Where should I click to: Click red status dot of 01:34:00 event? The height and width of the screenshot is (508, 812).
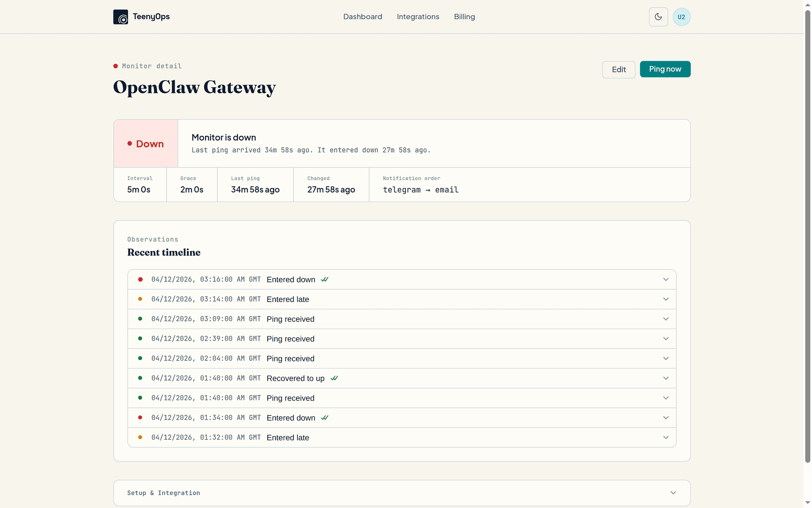click(140, 418)
